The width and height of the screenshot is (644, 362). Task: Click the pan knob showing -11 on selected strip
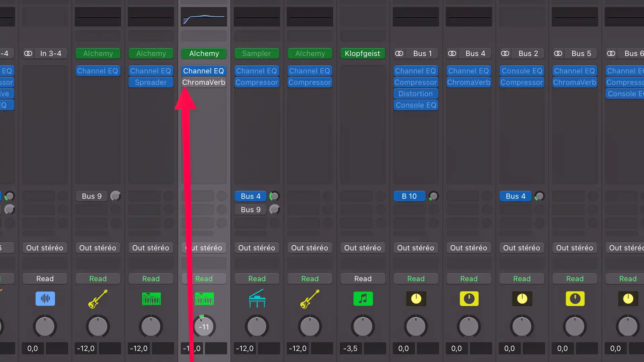[204, 326]
